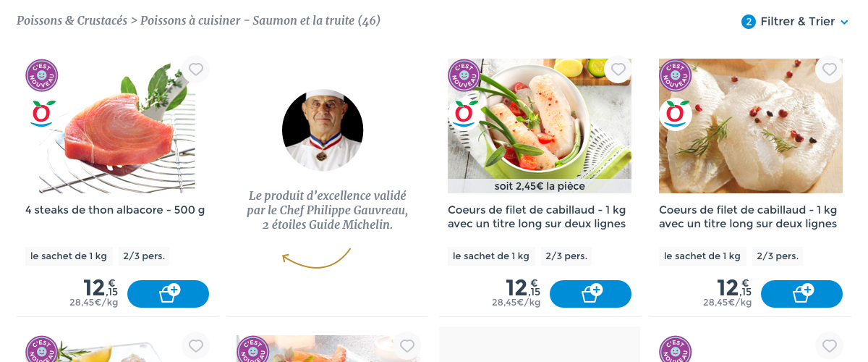
Task: Click the 2/3 pers. tag under thon albacore
Action: tap(144, 256)
